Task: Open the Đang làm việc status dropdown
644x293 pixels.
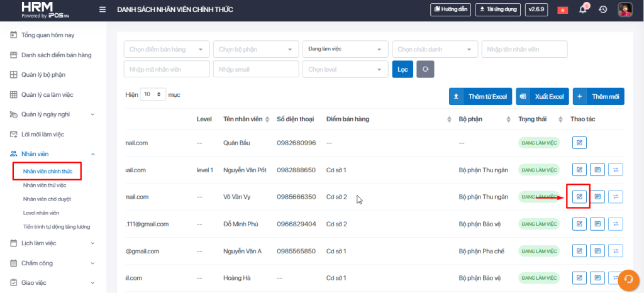Action: (x=345, y=49)
